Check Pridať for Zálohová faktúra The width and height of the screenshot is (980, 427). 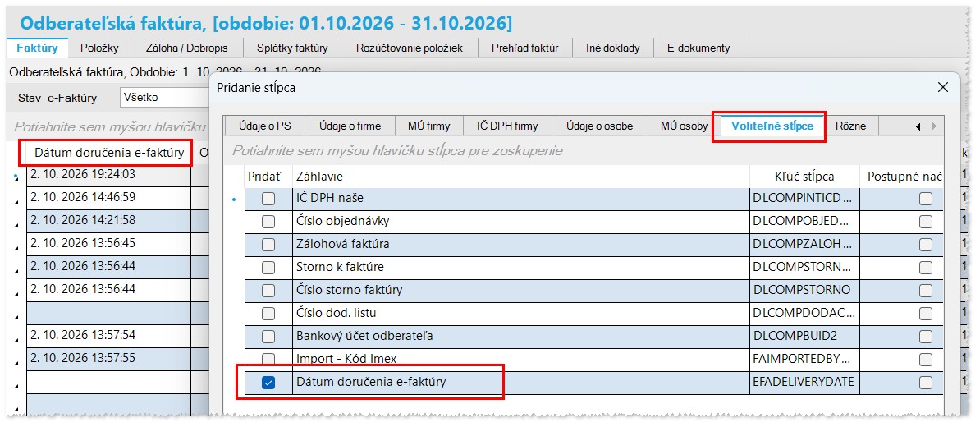coord(268,245)
